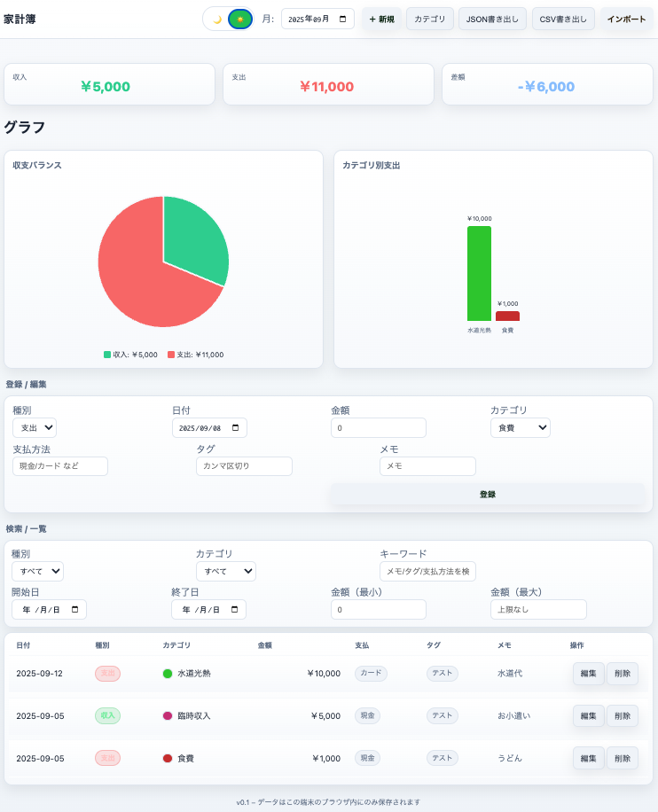
Task: Focus the 金額 input in registration form
Action: pyautogui.click(x=379, y=428)
